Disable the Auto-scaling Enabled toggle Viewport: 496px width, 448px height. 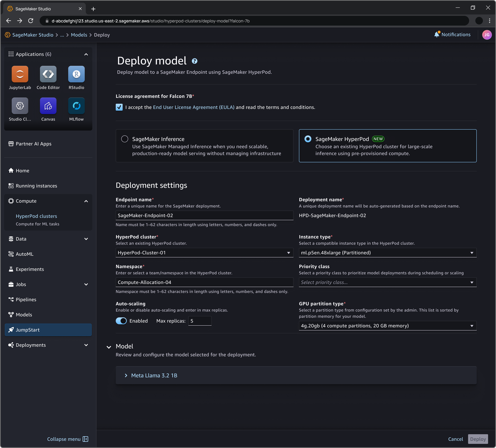pyautogui.click(x=121, y=321)
